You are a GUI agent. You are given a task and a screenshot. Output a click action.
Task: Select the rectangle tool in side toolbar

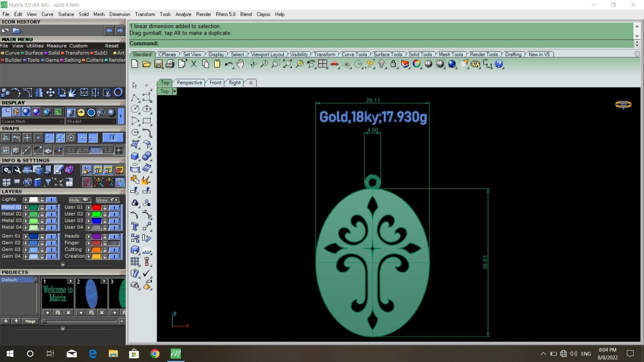(x=147, y=121)
